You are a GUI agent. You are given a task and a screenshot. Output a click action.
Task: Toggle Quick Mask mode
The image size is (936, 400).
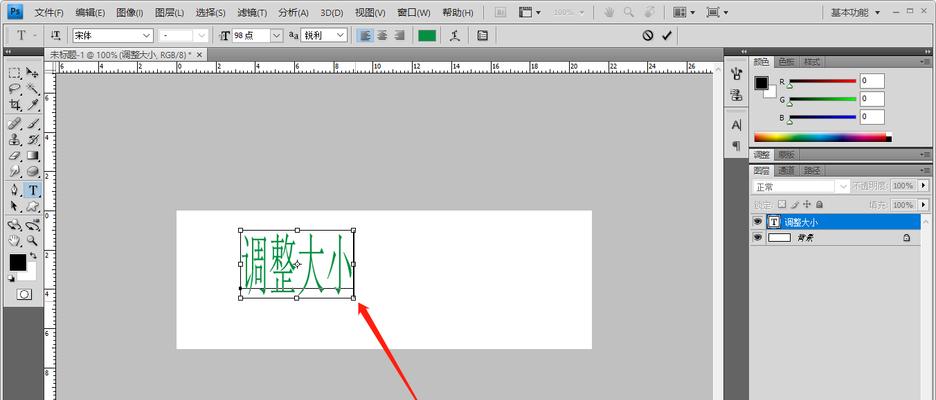(24, 294)
